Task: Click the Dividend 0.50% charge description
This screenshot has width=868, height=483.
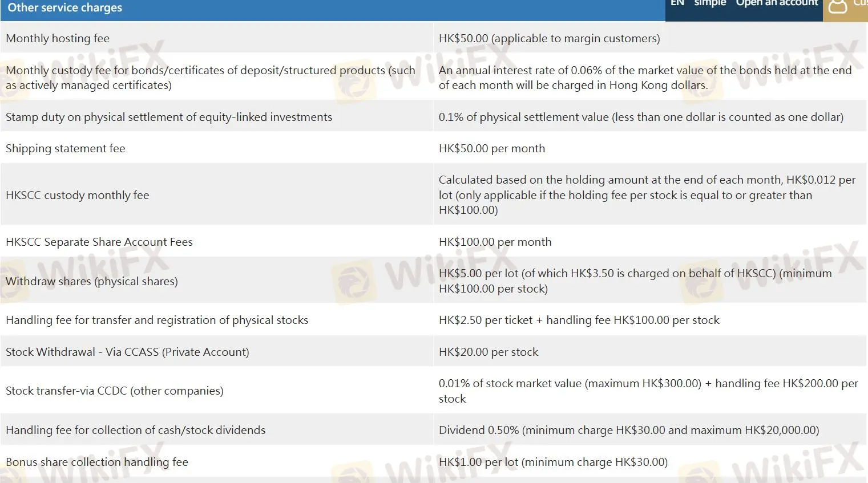Action: click(628, 430)
